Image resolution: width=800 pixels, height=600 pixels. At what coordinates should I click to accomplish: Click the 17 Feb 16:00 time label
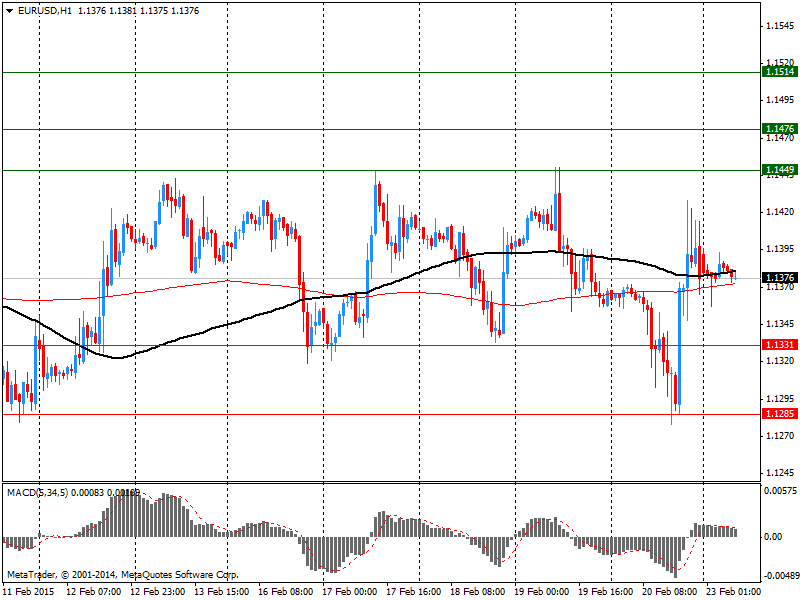point(414,592)
